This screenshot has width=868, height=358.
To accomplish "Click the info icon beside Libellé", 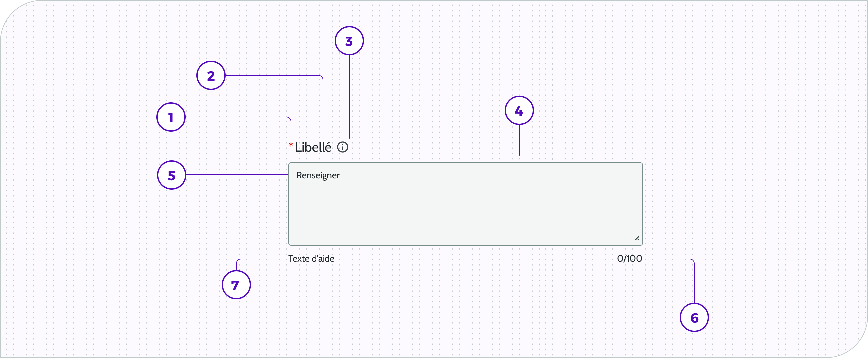I will [x=343, y=147].
